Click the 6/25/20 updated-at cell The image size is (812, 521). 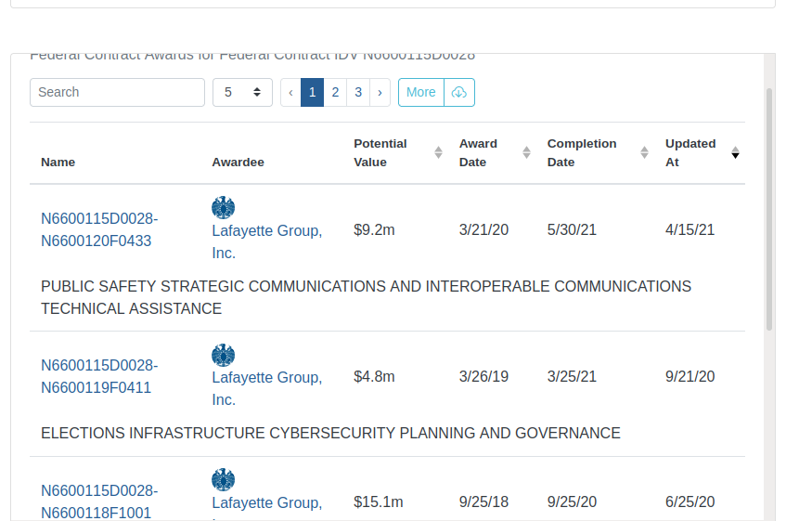[x=690, y=501]
